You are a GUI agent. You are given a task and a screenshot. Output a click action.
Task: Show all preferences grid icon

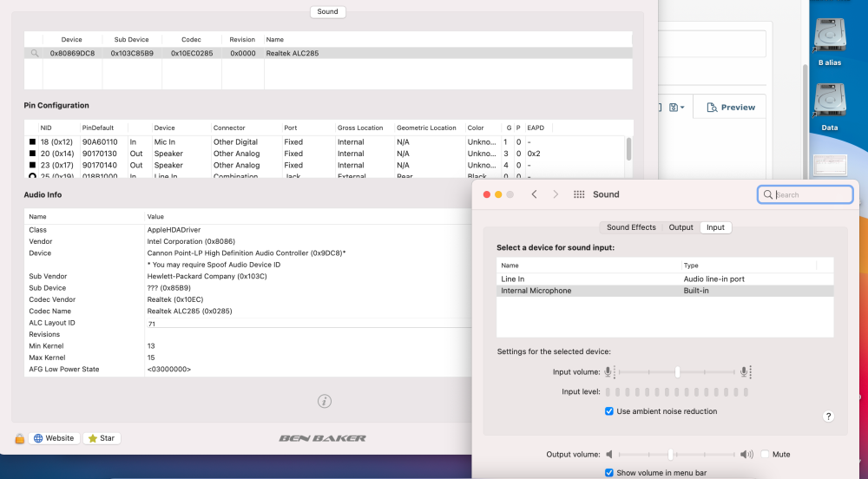pyautogui.click(x=579, y=194)
